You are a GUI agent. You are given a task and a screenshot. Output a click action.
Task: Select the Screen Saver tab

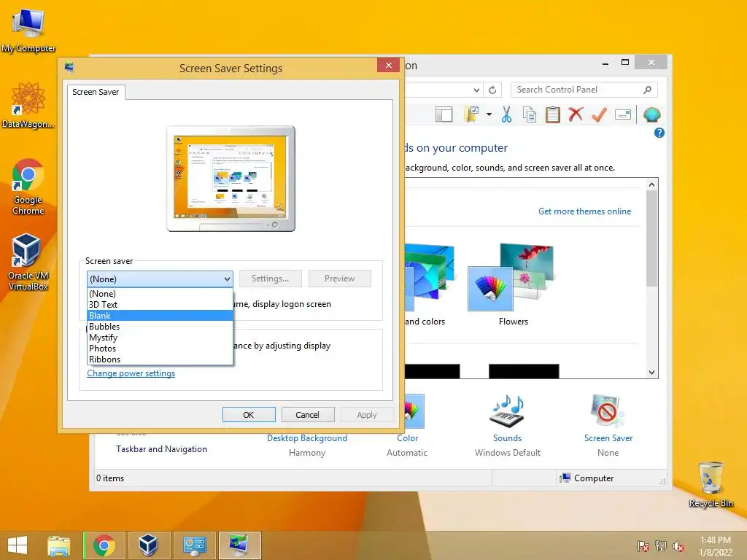pos(96,92)
